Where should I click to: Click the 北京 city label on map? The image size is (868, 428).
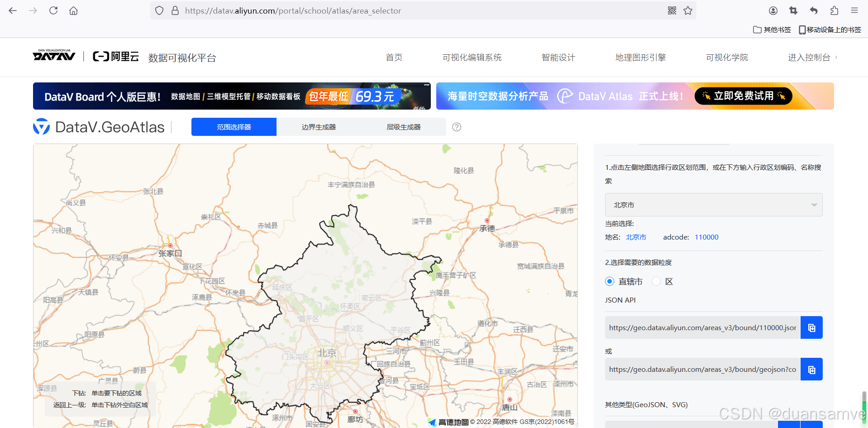pyautogui.click(x=327, y=353)
